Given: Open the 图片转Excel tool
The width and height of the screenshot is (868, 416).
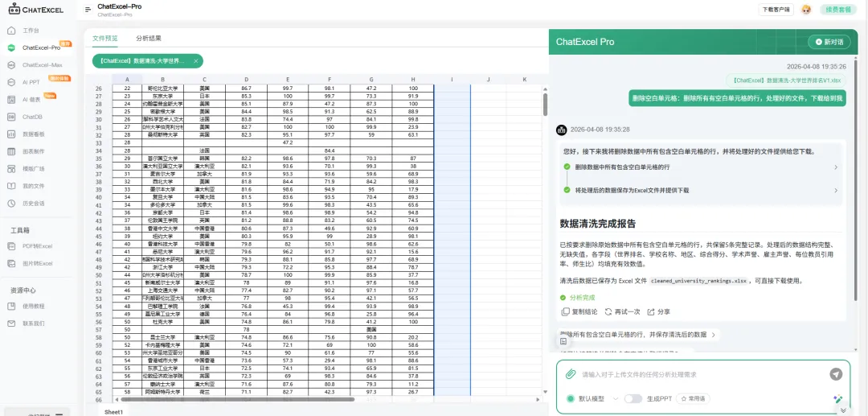Looking at the screenshot, I should 37,263.
